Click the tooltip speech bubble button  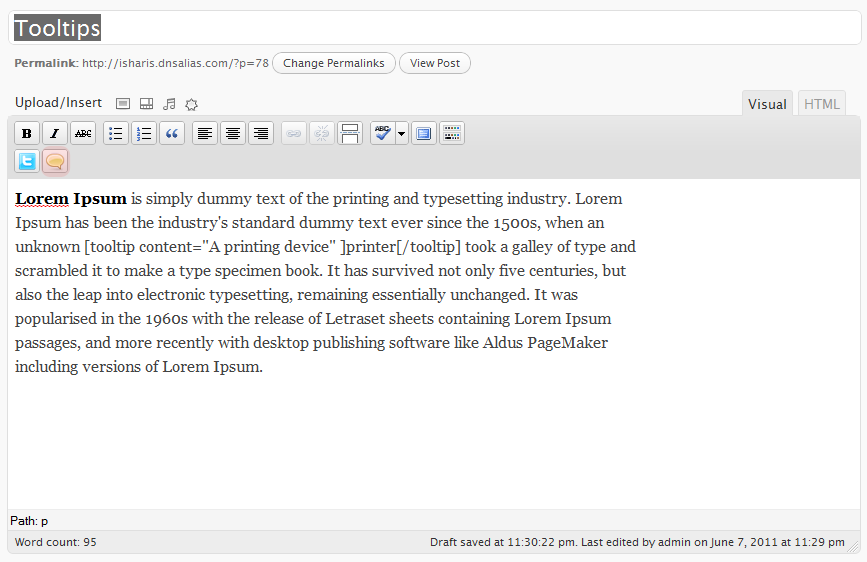tap(55, 162)
